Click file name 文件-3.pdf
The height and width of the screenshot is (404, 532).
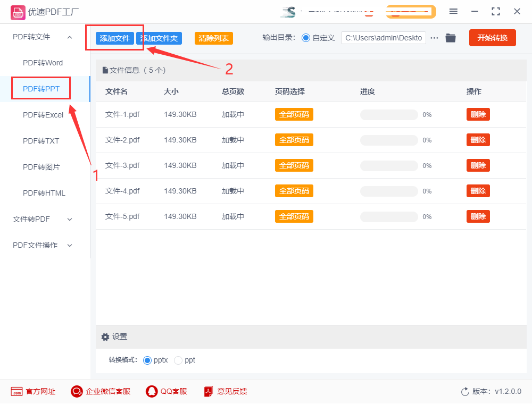pos(122,165)
